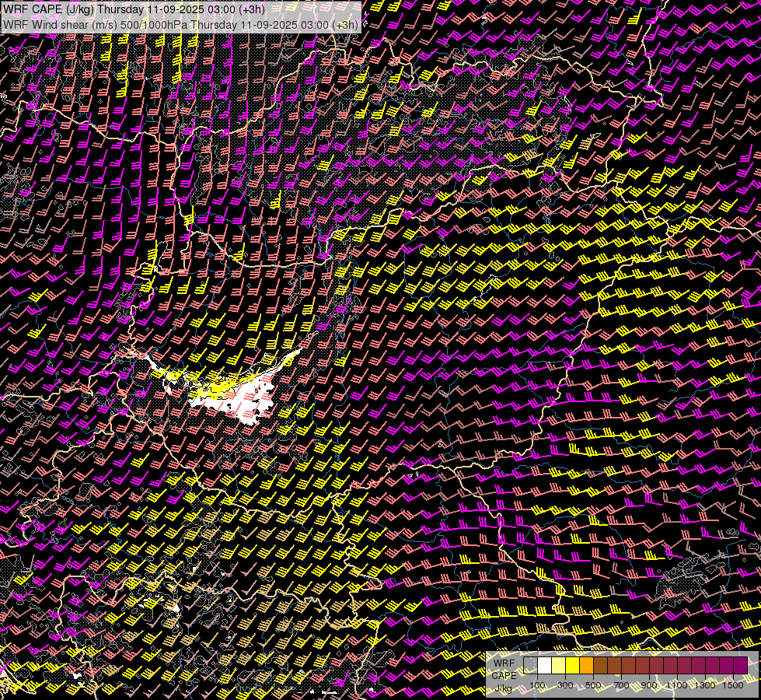Click the white swatch in the CAPE legend

(x=545, y=665)
